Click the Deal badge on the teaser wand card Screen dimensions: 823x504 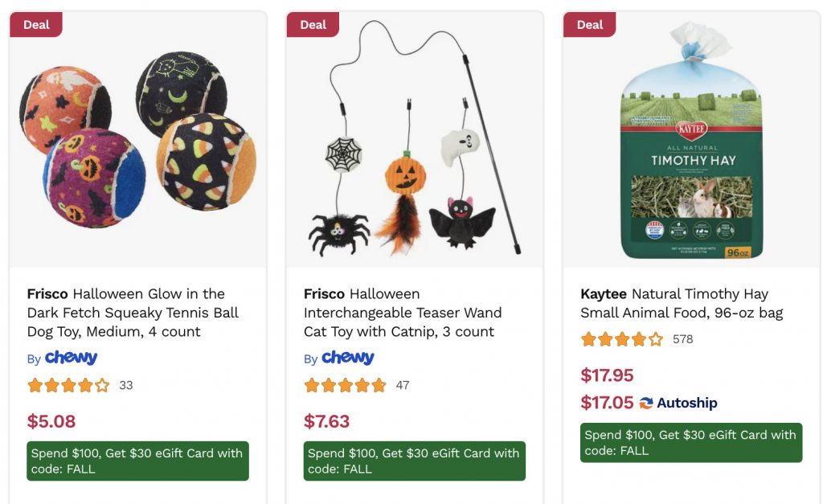313,25
